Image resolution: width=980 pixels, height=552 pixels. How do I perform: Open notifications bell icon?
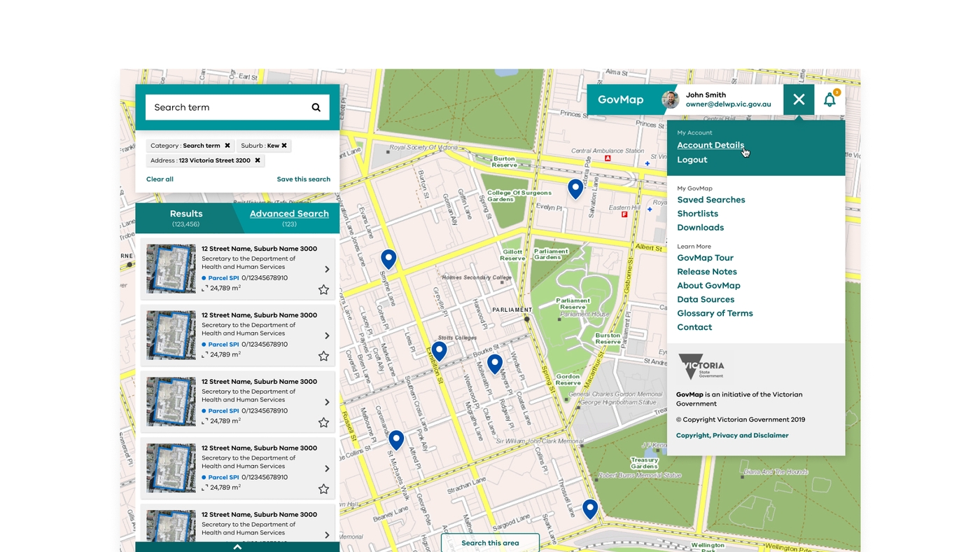pyautogui.click(x=829, y=99)
